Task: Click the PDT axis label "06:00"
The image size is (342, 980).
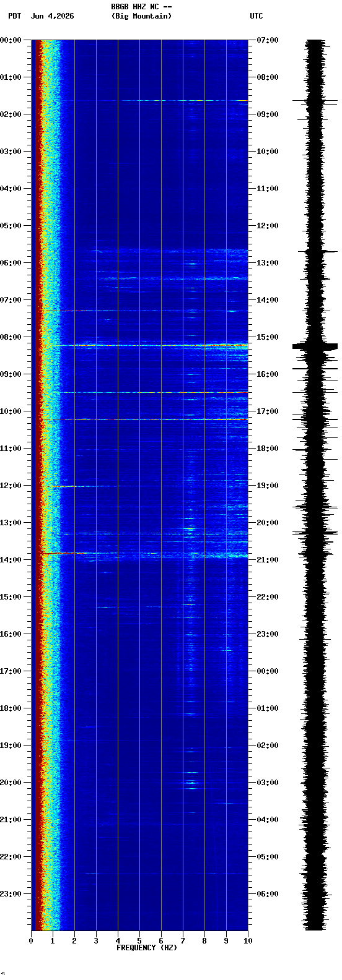Action: [11, 263]
